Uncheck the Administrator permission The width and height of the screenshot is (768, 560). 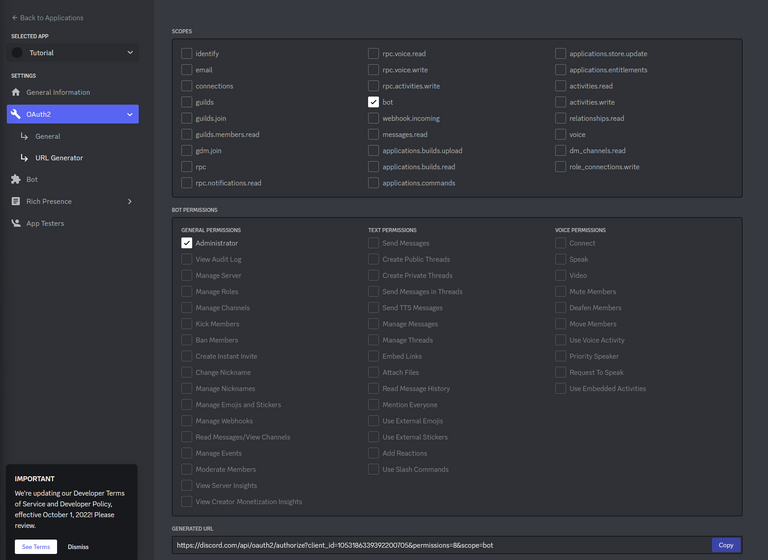coord(187,243)
